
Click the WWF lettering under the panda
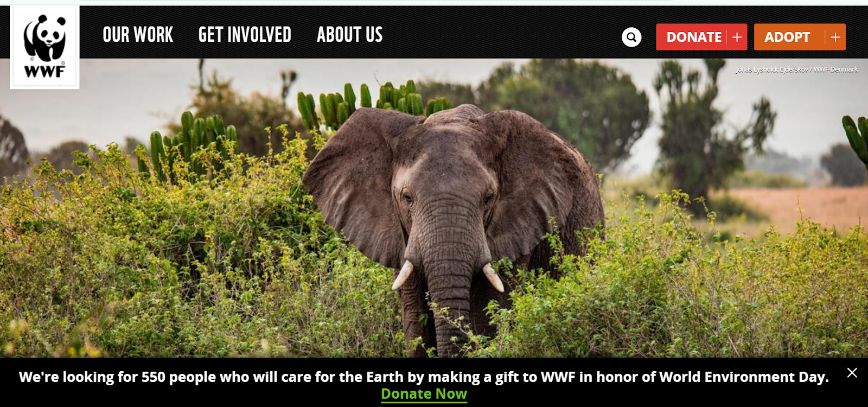[x=44, y=71]
